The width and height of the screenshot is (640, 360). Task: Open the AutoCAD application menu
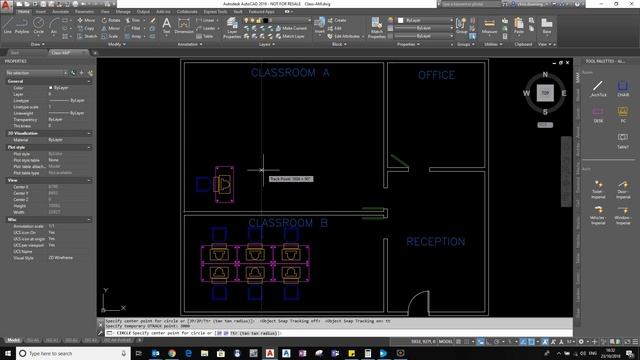[6, 6]
